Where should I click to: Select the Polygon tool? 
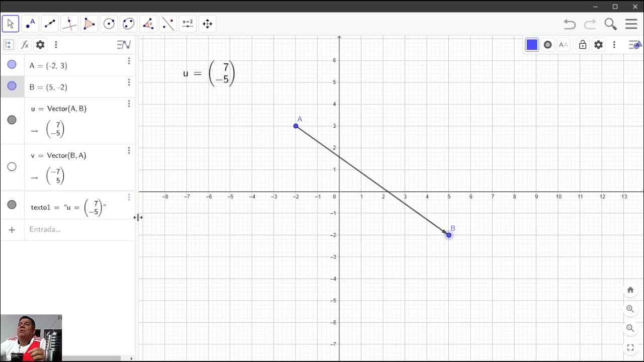tap(89, 24)
